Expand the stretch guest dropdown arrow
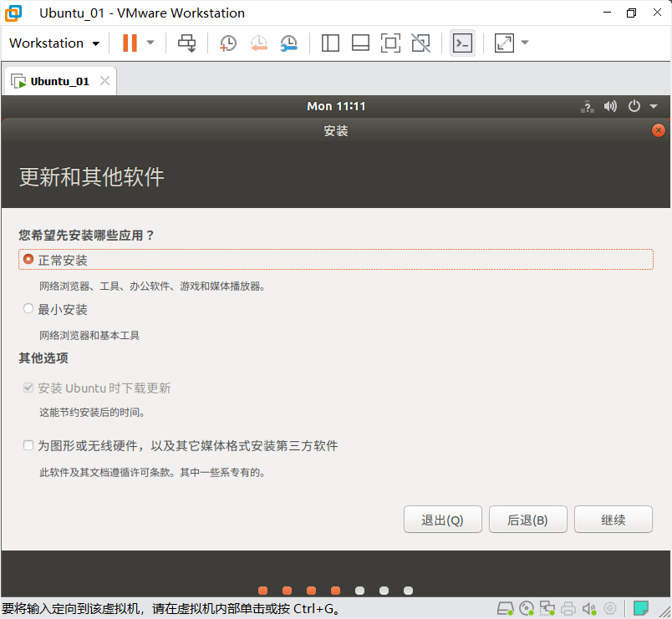The height and width of the screenshot is (619, 672). 525,43
